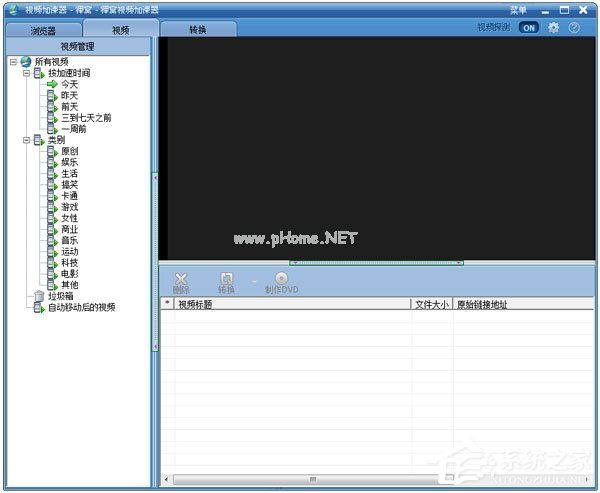Select 今天 with the green arrow

coord(69,84)
